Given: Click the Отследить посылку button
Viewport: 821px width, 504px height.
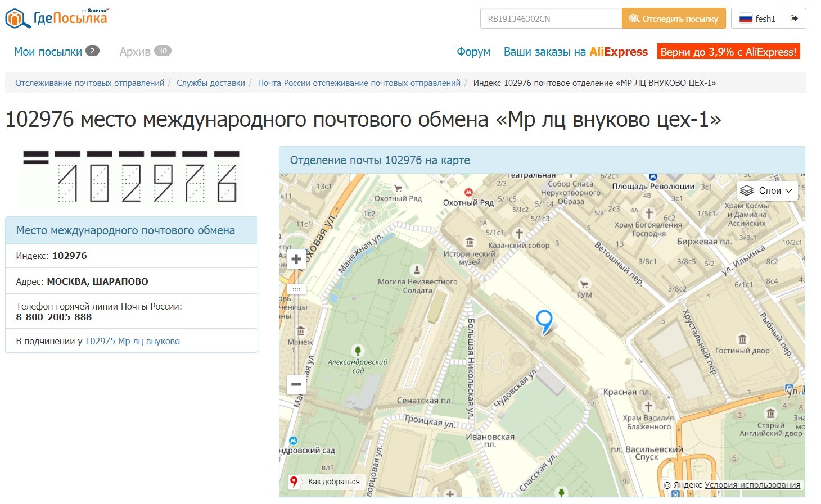Looking at the screenshot, I should 674,19.
